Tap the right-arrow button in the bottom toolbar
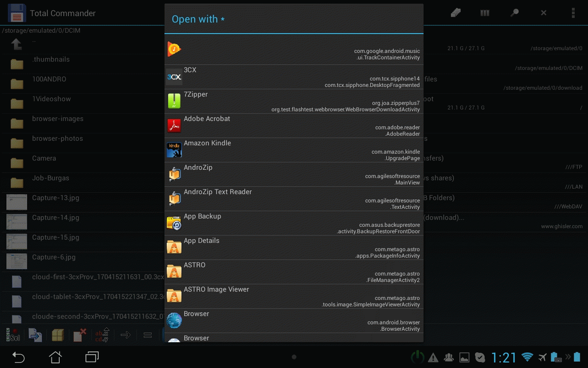Image resolution: width=588 pixels, height=368 pixels. pyautogui.click(x=125, y=335)
